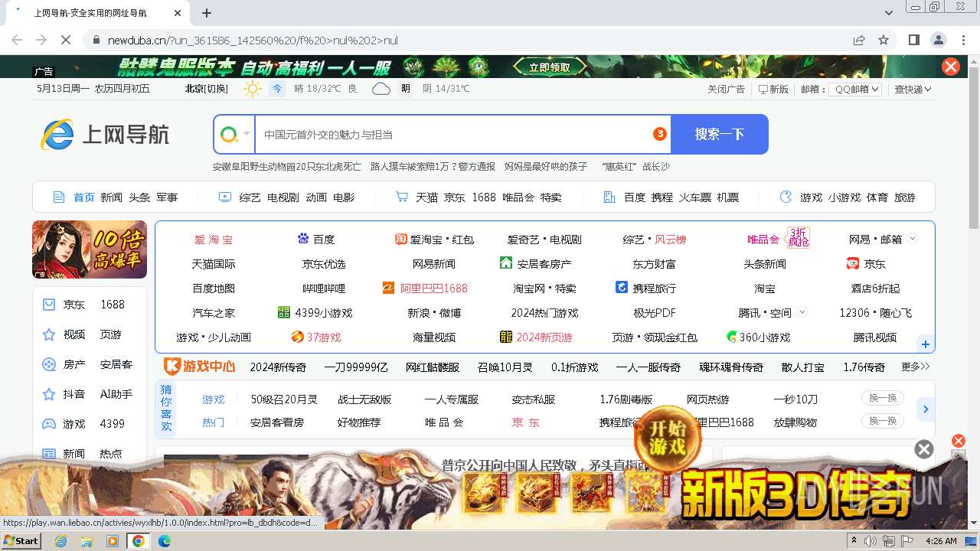Close the red X on the bottom ad
Screen dimensions: 980x551
(958, 441)
